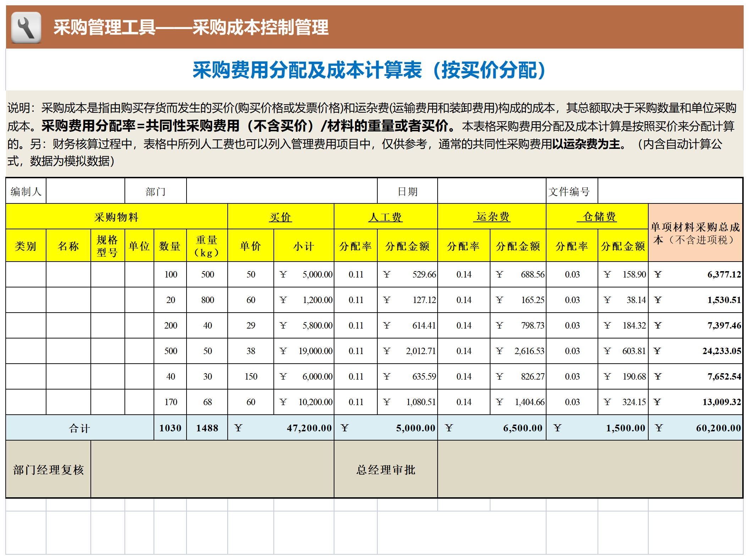
Task: Select the 总经理审批 label cell
Action: point(386,469)
